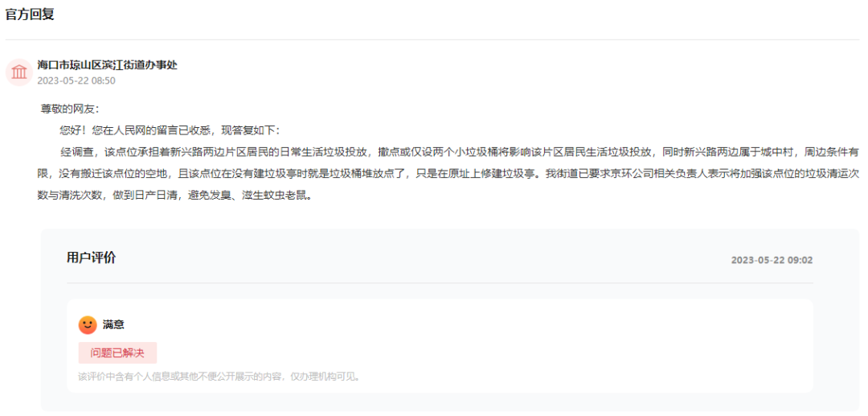868x416 pixels.
Task: Select the 官方回复 section heading
Action: 30,15
